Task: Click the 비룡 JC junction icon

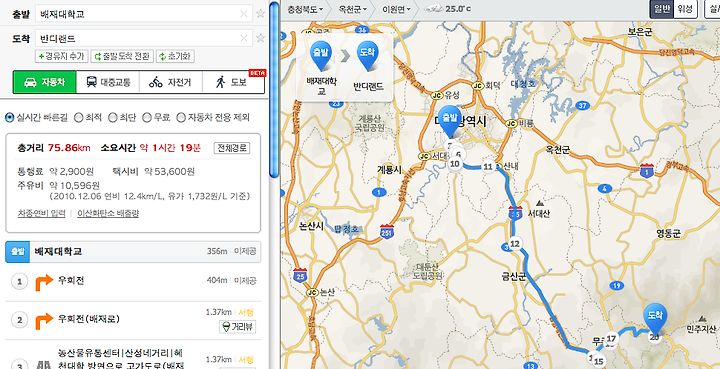Action: [x=512, y=123]
